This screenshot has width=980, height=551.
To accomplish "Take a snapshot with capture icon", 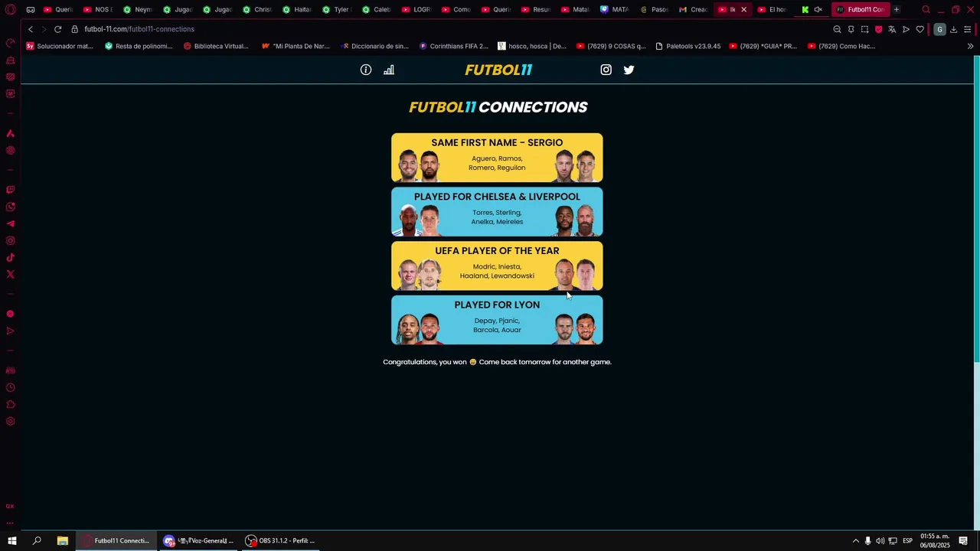I will [864, 29].
